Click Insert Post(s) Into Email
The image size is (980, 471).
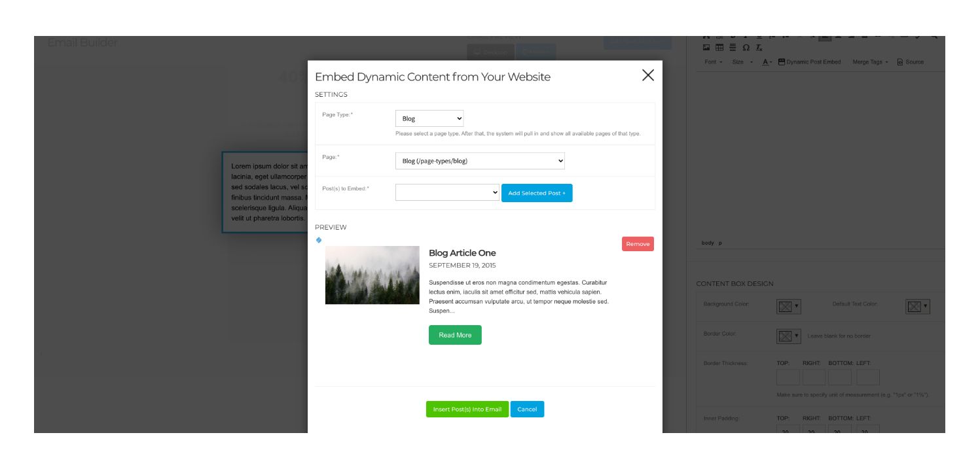point(466,409)
